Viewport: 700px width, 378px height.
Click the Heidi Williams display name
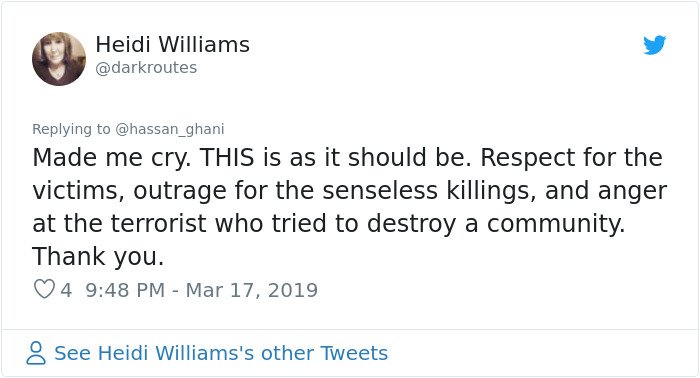pyautogui.click(x=172, y=45)
